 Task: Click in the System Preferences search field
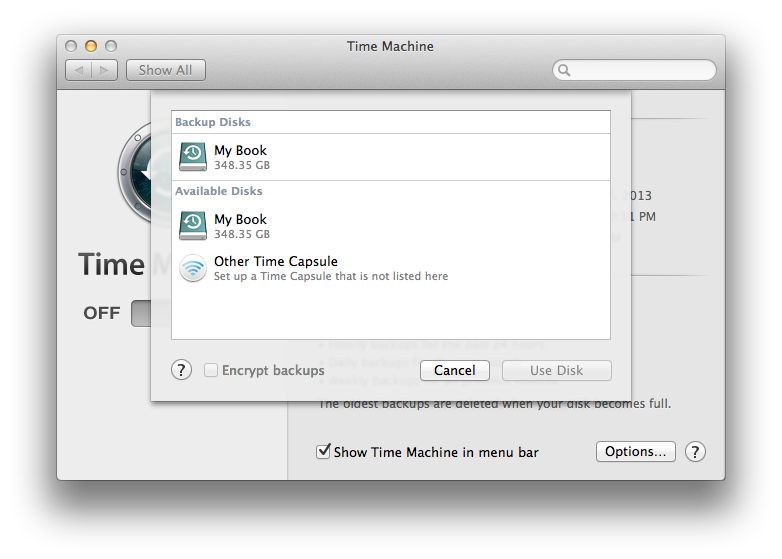click(x=634, y=70)
